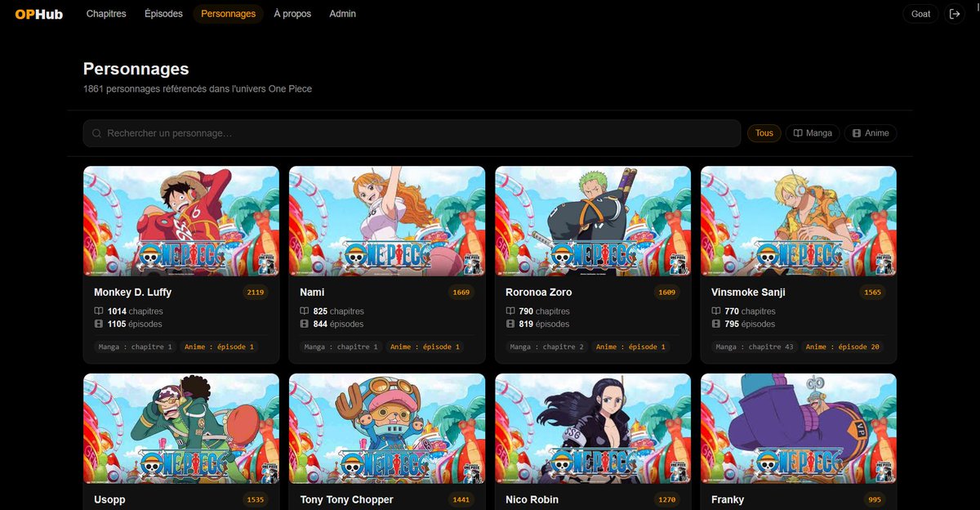Click Franky's 995 count badge
The width and height of the screenshot is (980, 510).
click(875, 500)
